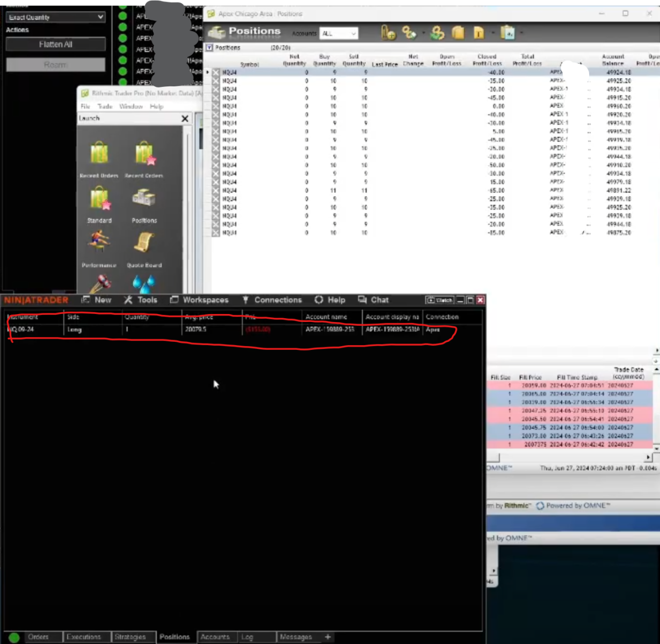Click X on row with balance 49979.18
660x644 pixels.
coord(216,182)
